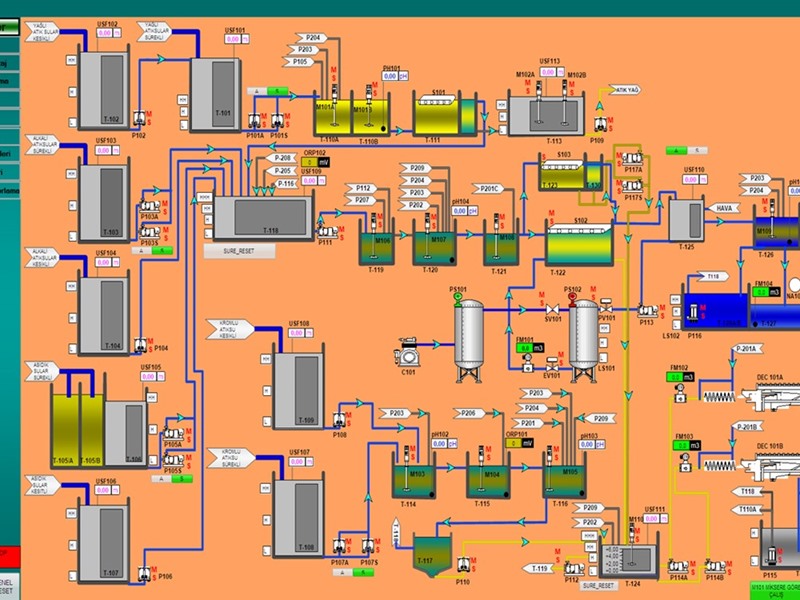Screen dimensions: 800x600
Task: Click the green M101 MIKSERE GÖRE ÇALIŞ button
Action: click(775, 591)
